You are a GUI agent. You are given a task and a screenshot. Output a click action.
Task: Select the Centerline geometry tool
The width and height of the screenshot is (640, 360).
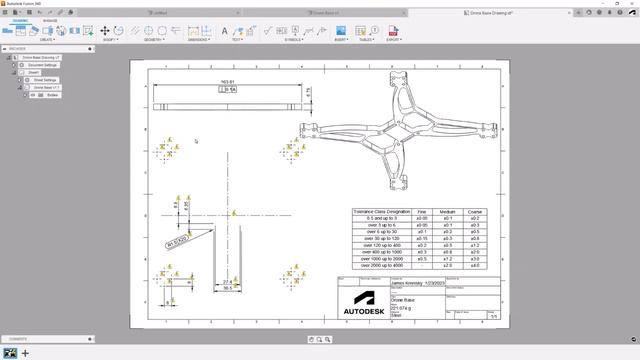[135, 31]
